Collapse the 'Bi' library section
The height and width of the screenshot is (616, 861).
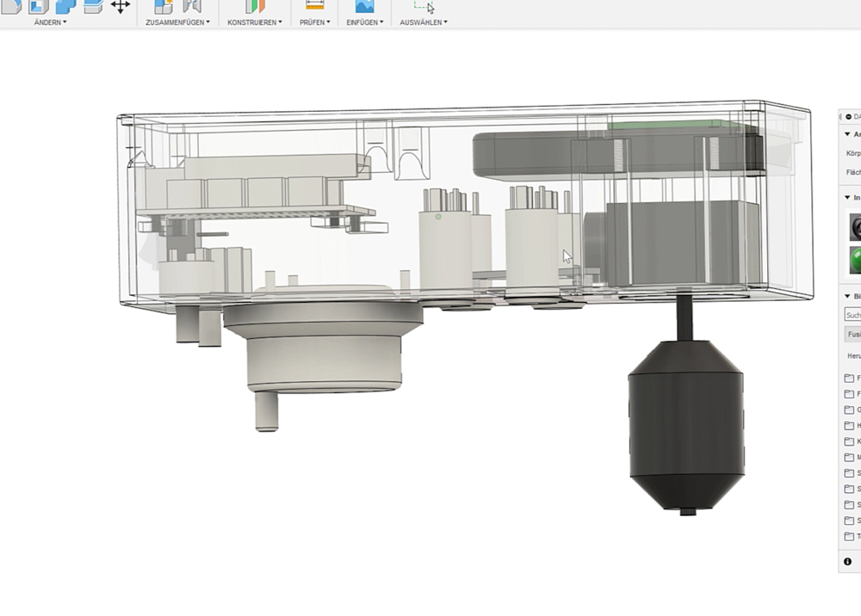[x=847, y=297]
